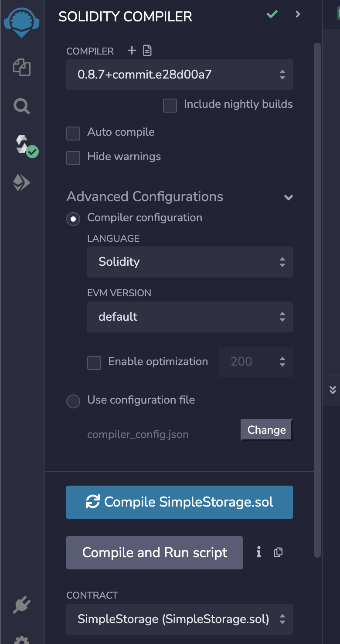Toggle the Auto compile checkbox
340x644 pixels.
73,134
